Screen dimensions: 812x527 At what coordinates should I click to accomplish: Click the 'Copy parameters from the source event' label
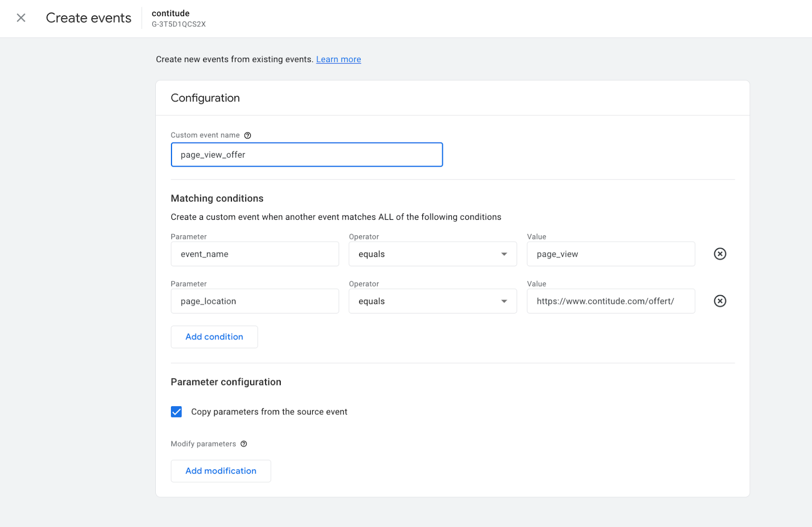269,412
